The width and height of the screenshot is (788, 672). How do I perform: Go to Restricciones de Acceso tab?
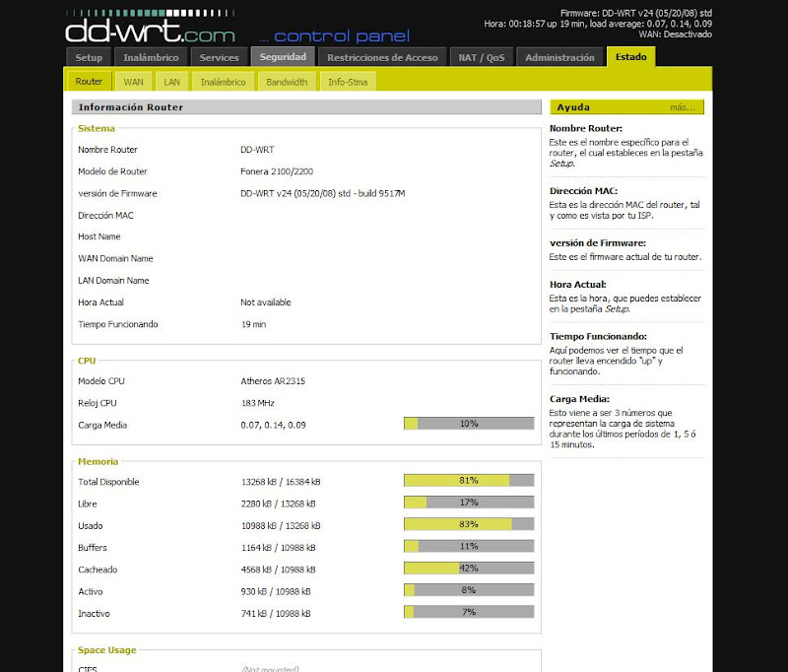click(x=382, y=57)
